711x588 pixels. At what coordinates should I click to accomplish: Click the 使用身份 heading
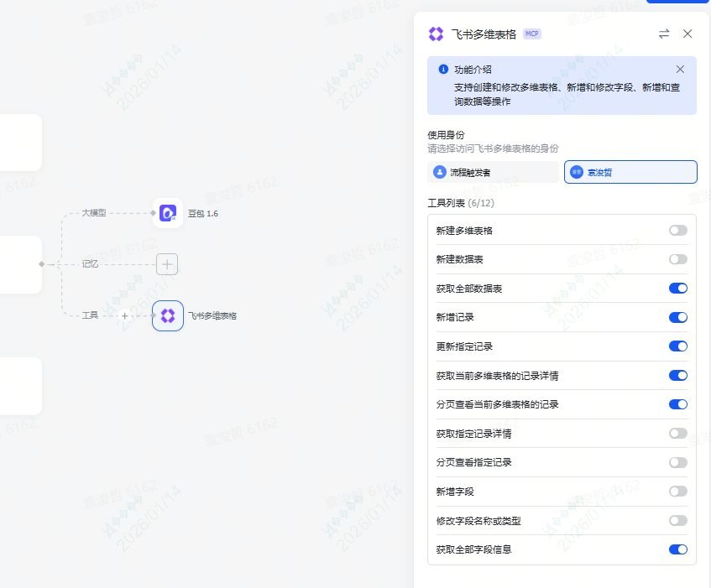point(447,135)
